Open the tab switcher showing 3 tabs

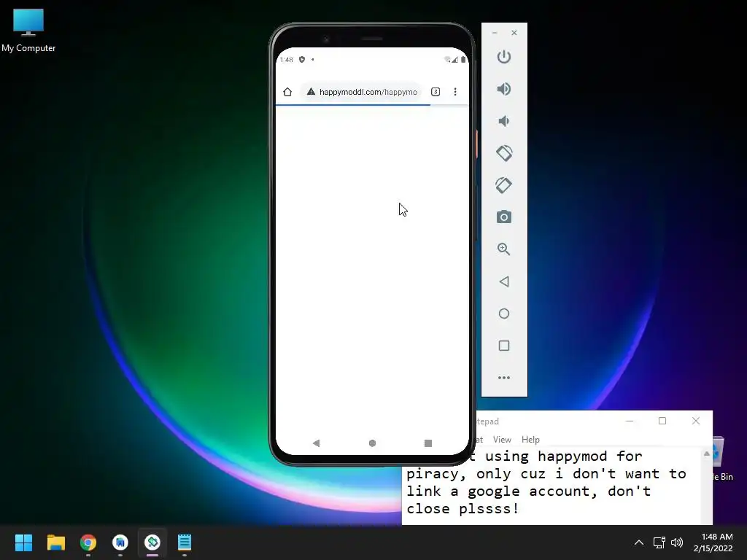(436, 92)
